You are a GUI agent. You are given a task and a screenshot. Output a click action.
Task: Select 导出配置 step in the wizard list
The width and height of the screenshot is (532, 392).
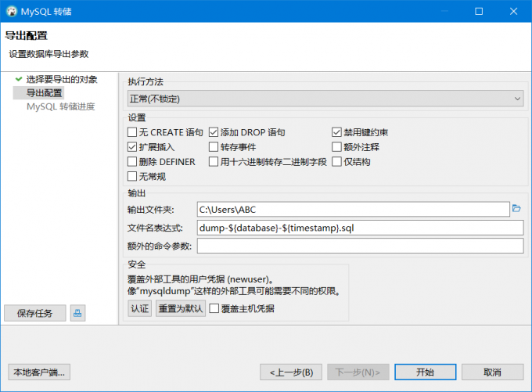pos(44,92)
